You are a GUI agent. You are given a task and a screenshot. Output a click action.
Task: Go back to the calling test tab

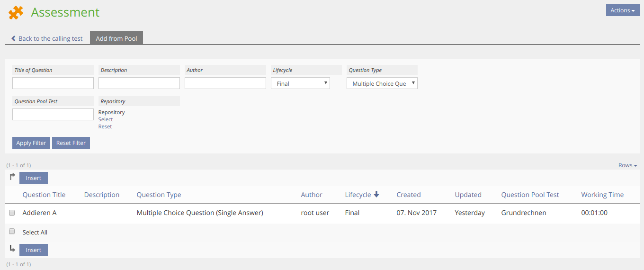point(50,38)
